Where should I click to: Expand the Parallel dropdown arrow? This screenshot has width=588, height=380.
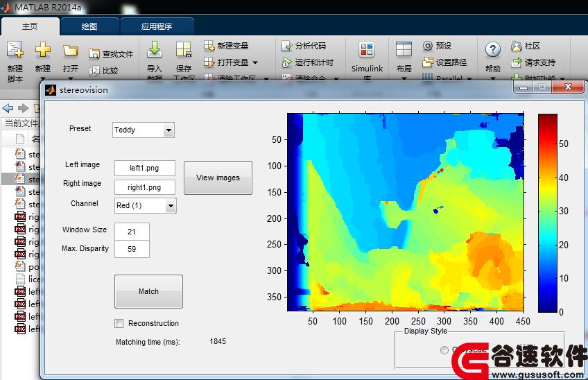pyautogui.click(x=469, y=78)
